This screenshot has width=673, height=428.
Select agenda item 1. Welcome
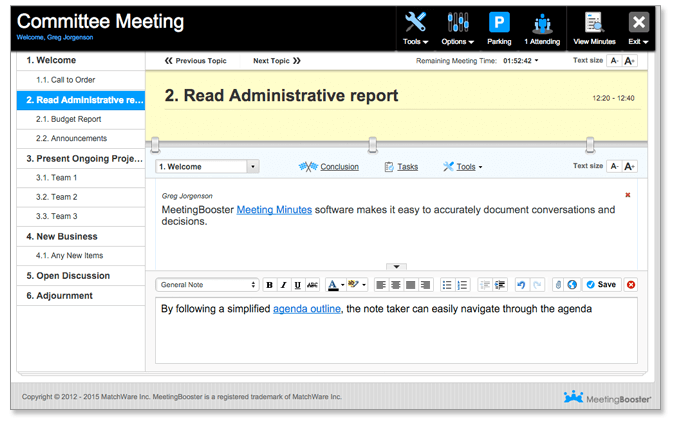tap(81, 61)
